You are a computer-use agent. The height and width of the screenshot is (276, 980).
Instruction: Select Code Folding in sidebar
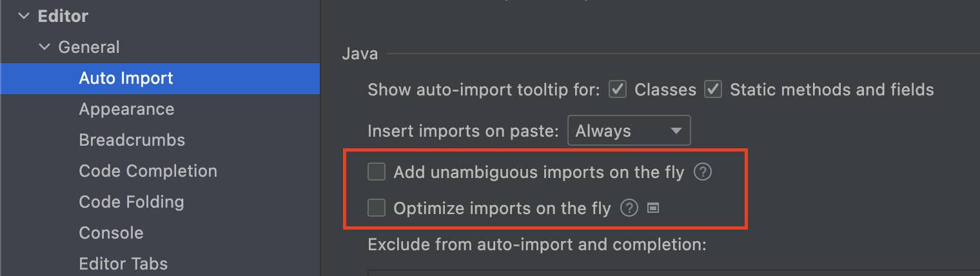point(131,202)
